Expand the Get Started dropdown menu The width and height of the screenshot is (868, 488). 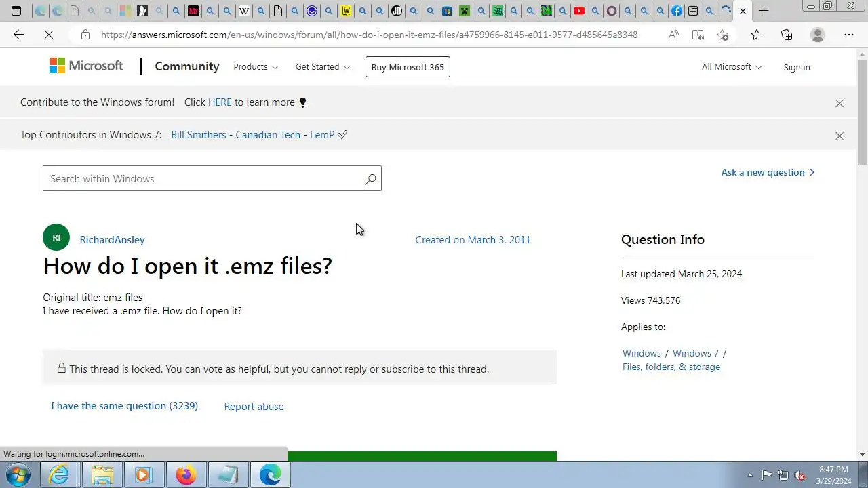click(x=323, y=66)
